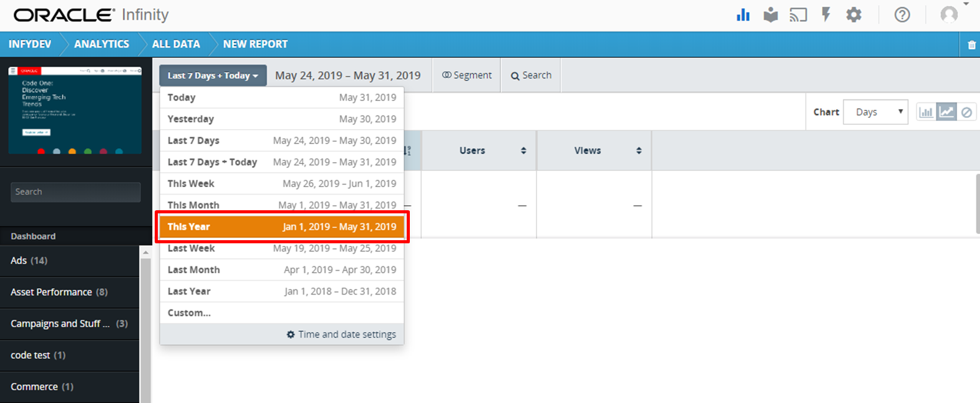Open the Analytics bar chart icon
The width and height of the screenshot is (980, 403).
[x=743, y=15]
